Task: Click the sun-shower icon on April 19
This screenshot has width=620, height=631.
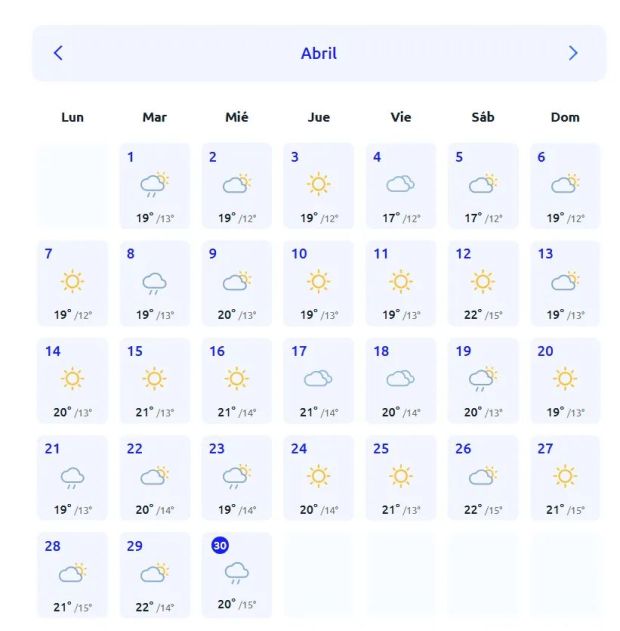Action: click(483, 380)
